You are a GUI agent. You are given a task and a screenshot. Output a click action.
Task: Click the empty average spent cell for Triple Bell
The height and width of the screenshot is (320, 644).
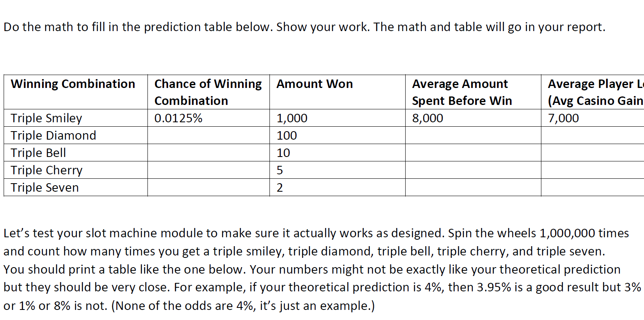click(x=473, y=153)
